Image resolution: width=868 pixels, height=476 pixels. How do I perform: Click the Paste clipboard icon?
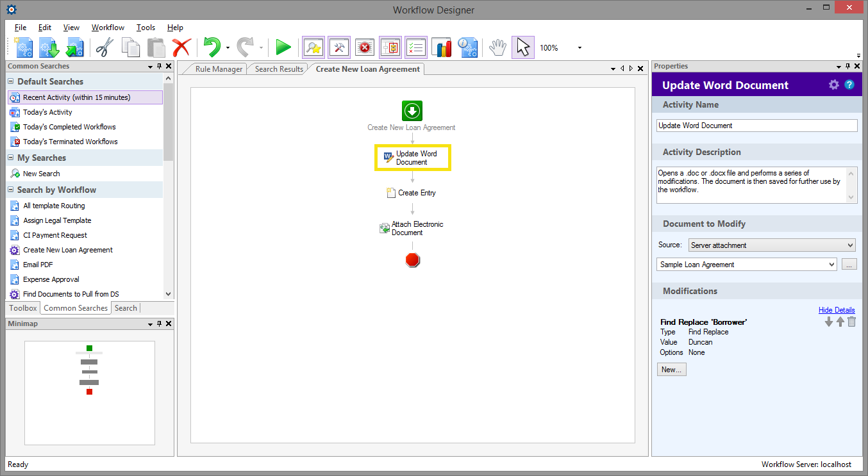[x=156, y=47]
